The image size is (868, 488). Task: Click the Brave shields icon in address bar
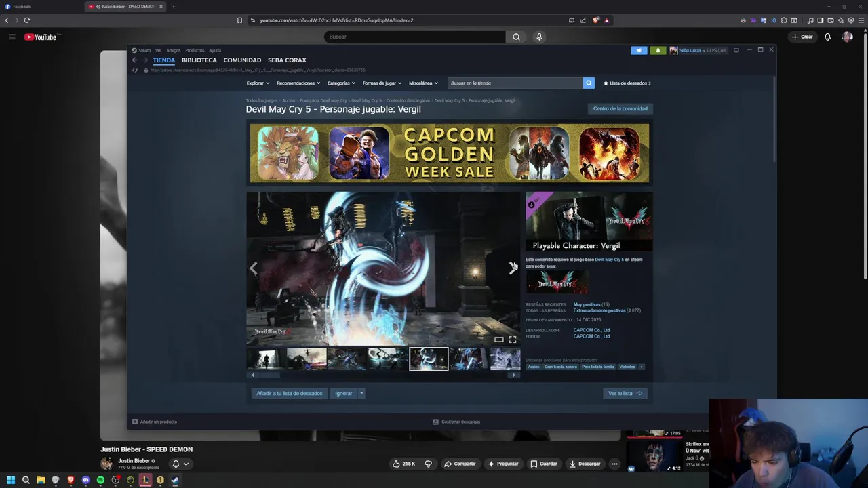click(595, 20)
